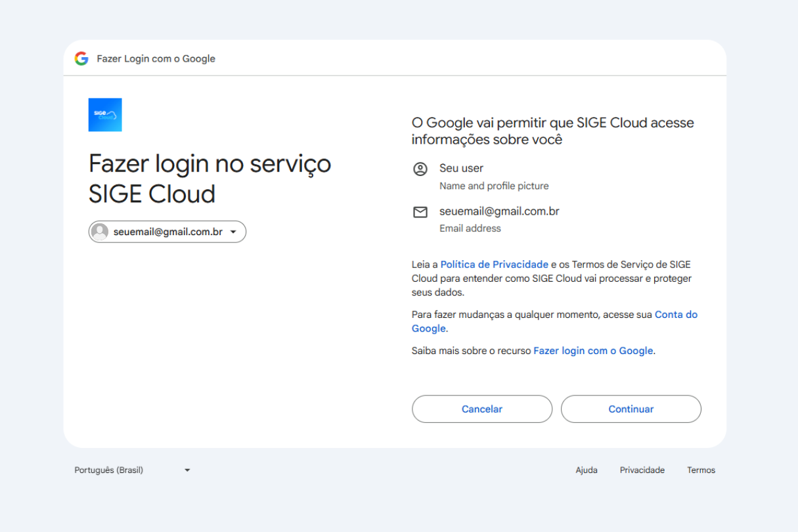Click the email address permission entry on right
The height and width of the screenshot is (532, 798).
point(499,211)
